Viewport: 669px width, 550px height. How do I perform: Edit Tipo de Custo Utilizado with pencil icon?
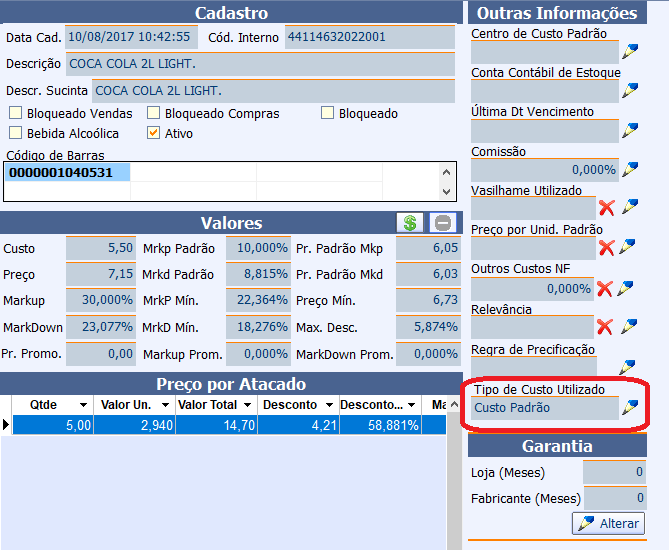tap(630, 407)
